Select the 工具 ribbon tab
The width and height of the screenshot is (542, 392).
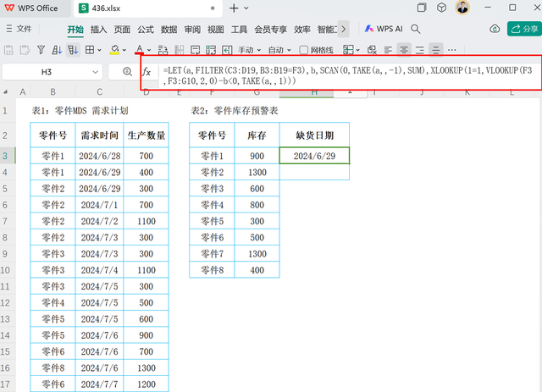point(239,30)
